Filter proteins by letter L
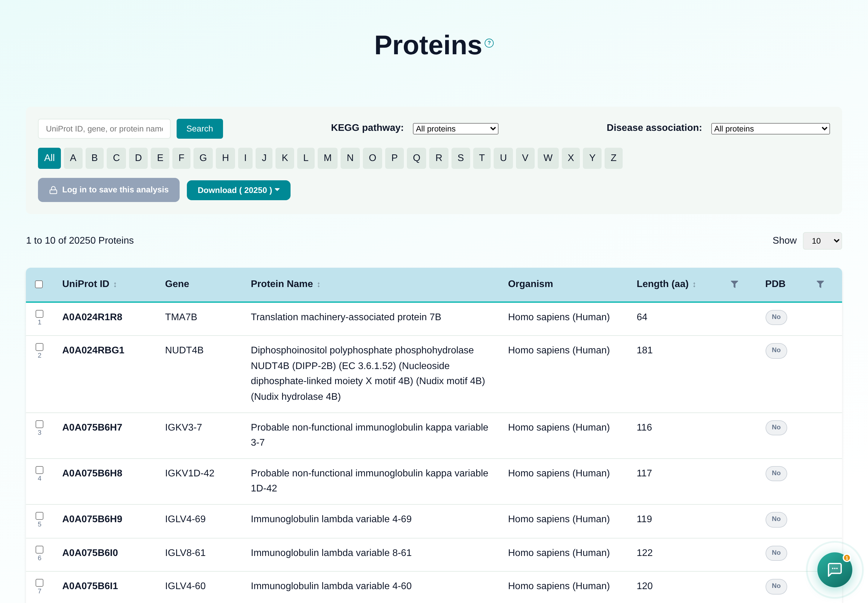Image resolution: width=868 pixels, height=603 pixels. pyautogui.click(x=306, y=158)
